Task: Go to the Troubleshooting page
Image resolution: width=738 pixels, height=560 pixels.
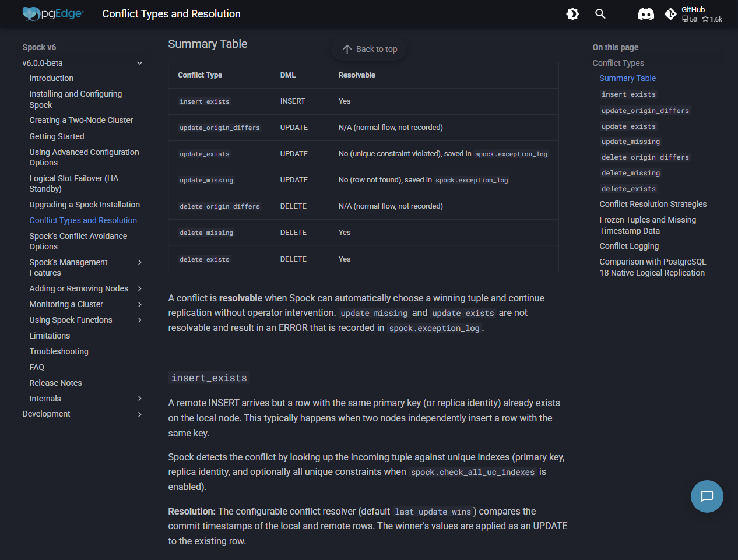Action: point(59,351)
